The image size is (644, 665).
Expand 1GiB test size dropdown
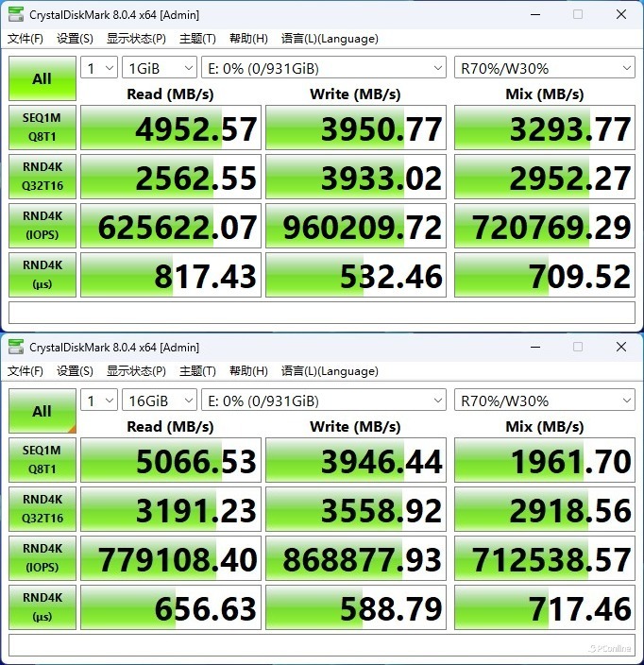point(160,67)
